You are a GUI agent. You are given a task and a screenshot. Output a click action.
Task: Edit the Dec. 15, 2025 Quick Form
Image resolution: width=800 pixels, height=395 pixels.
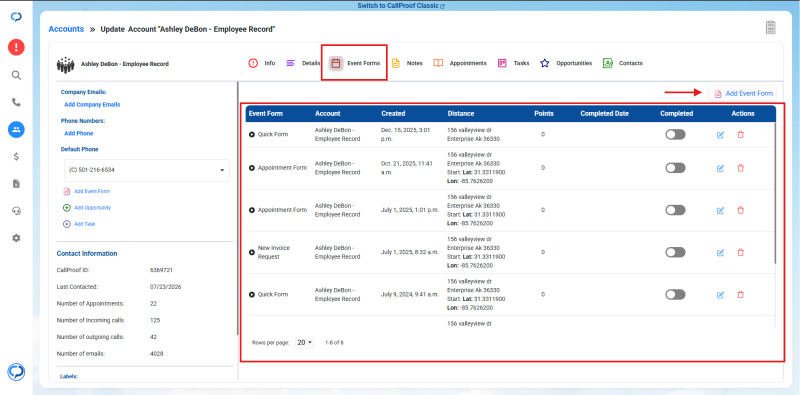(x=720, y=135)
